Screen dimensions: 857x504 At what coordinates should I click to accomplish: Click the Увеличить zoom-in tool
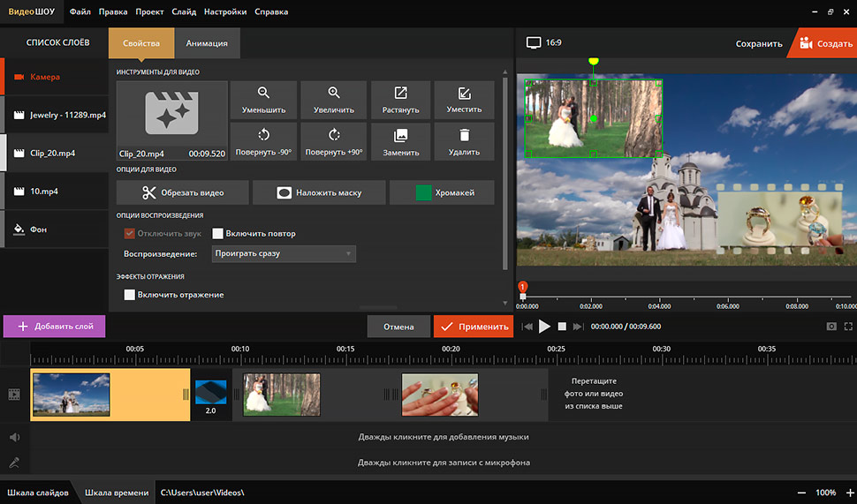[333, 100]
